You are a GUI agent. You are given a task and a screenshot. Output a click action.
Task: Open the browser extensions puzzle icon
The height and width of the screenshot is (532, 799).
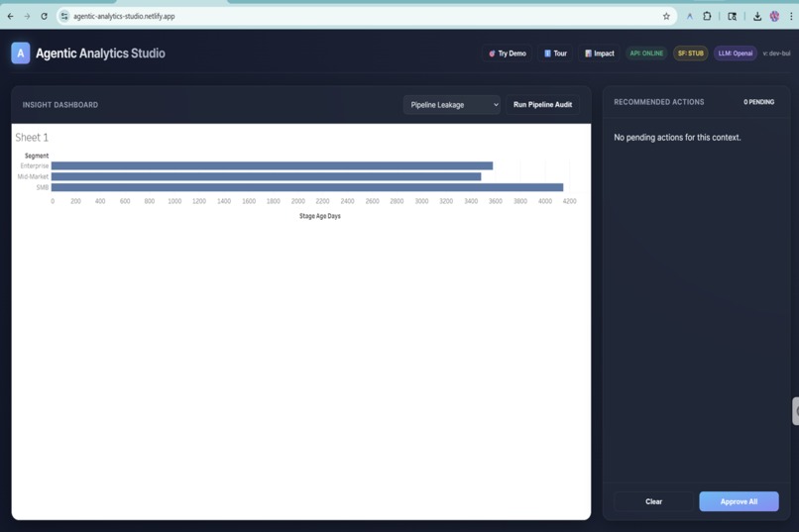pos(707,16)
